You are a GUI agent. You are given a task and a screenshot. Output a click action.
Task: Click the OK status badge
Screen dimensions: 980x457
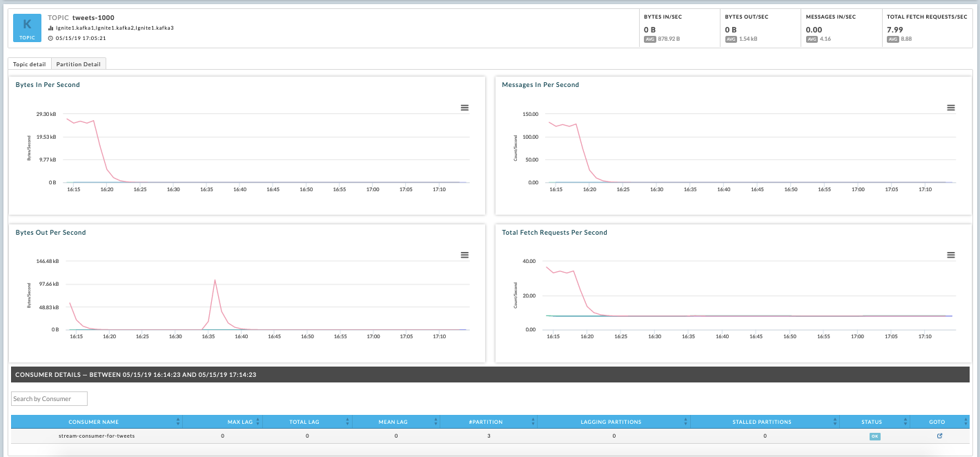point(874,436)
